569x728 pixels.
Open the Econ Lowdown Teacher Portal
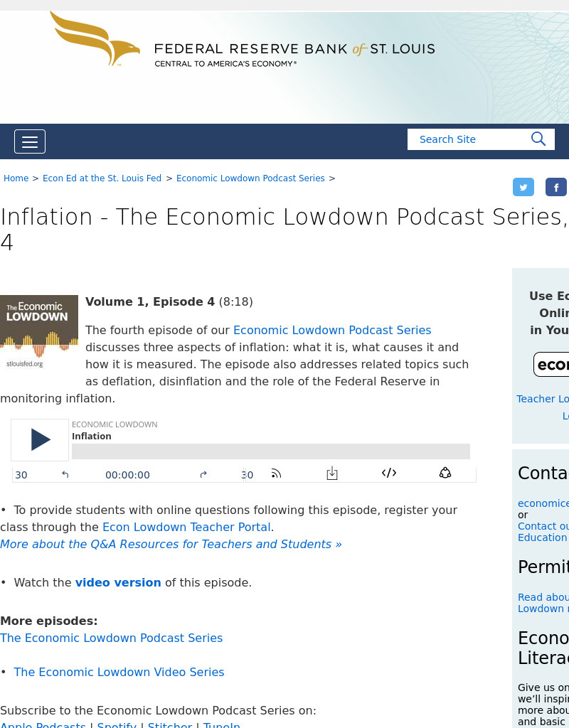click(186, 527)
